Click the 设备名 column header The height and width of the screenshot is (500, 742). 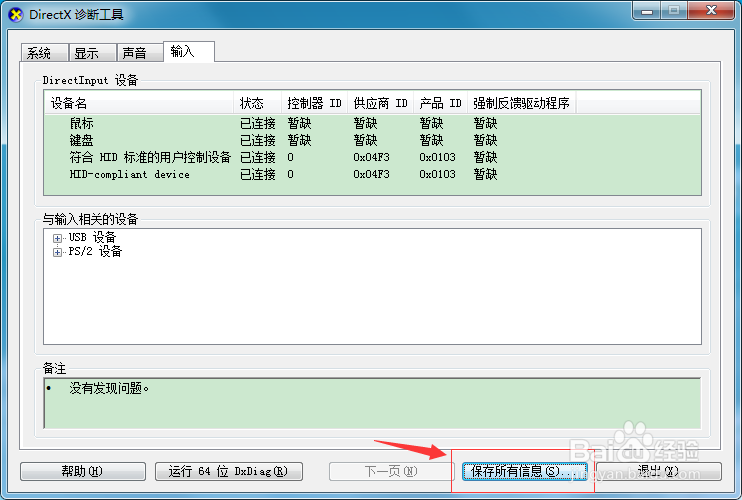pos(139,103)
